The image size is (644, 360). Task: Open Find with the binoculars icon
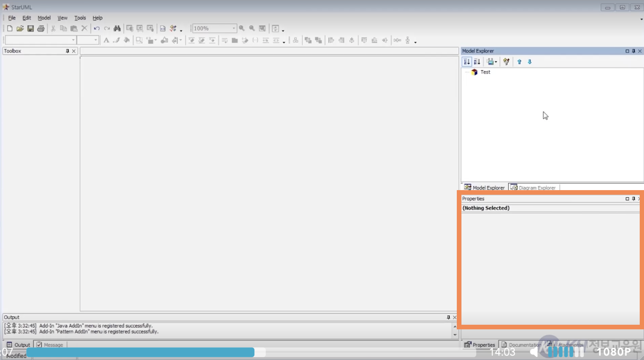click(x=117, y=29)
